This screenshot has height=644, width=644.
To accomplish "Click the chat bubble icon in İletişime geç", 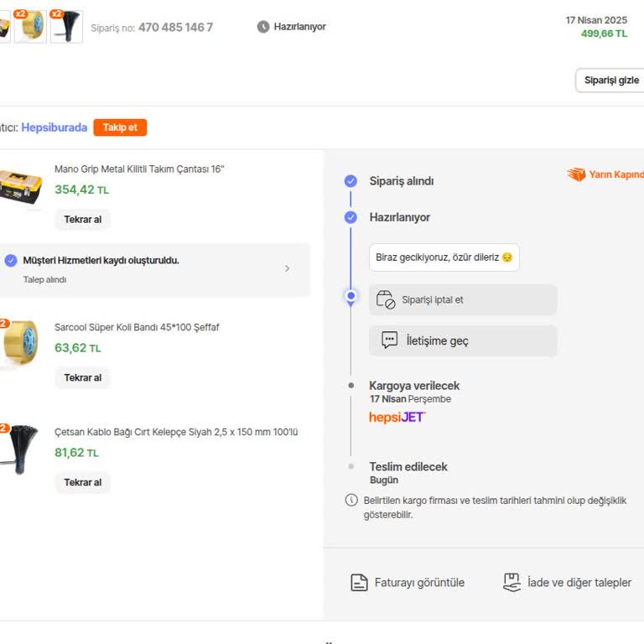I will [389, 340].
